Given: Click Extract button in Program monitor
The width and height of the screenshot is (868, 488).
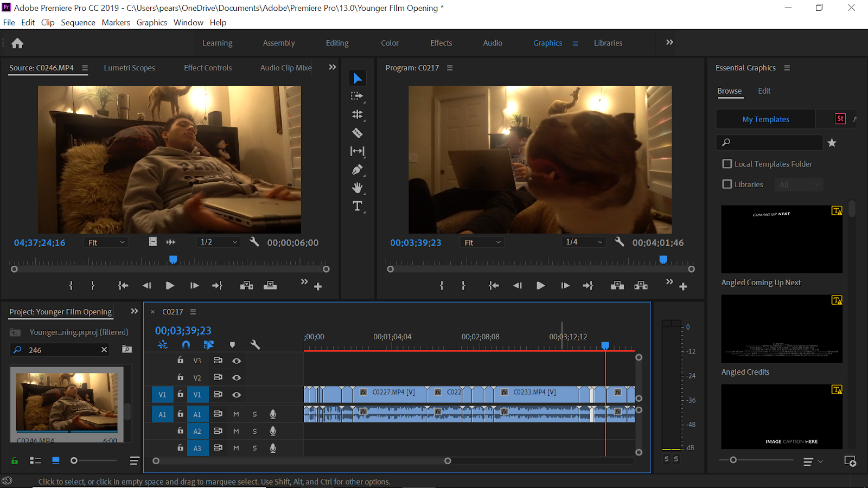Looking at the screenshot, I should pyautogui.click(x=641, y=285).
